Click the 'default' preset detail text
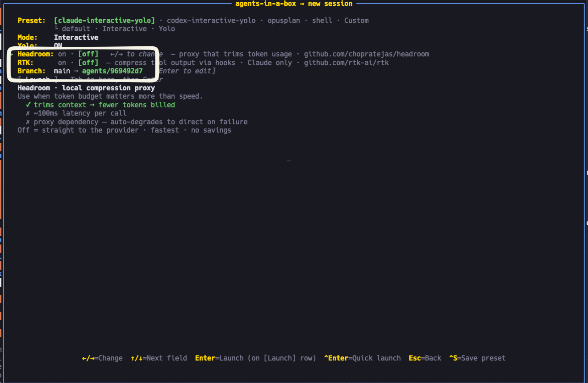Viewport: 588px width, 383px height. pos(76,29)
